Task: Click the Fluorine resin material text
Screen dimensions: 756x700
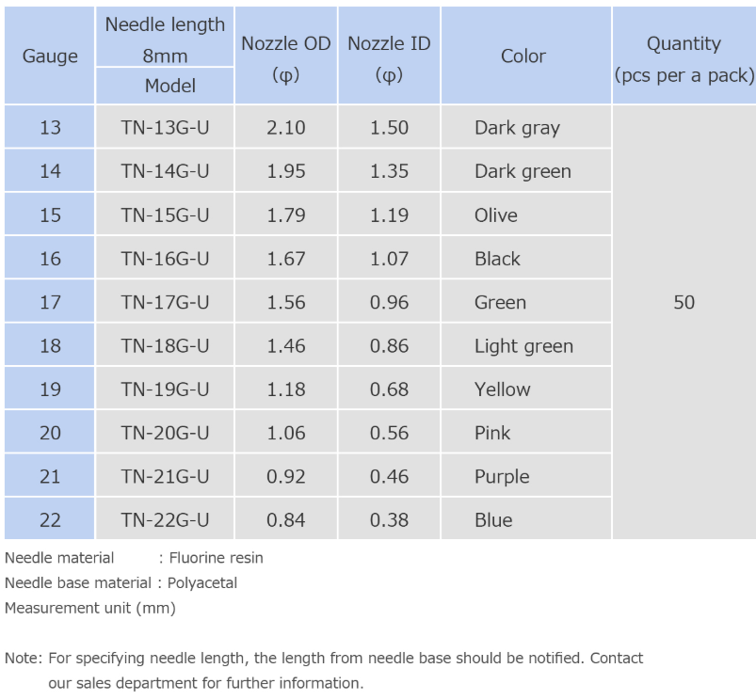Action: (216, 558)
